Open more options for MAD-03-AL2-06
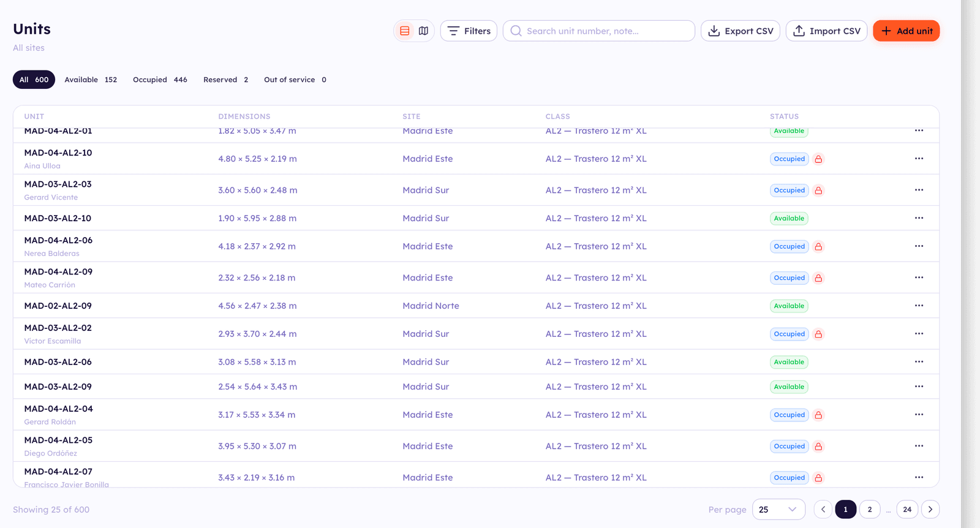This screenshot has height=528, width=980. pos(919,362)
